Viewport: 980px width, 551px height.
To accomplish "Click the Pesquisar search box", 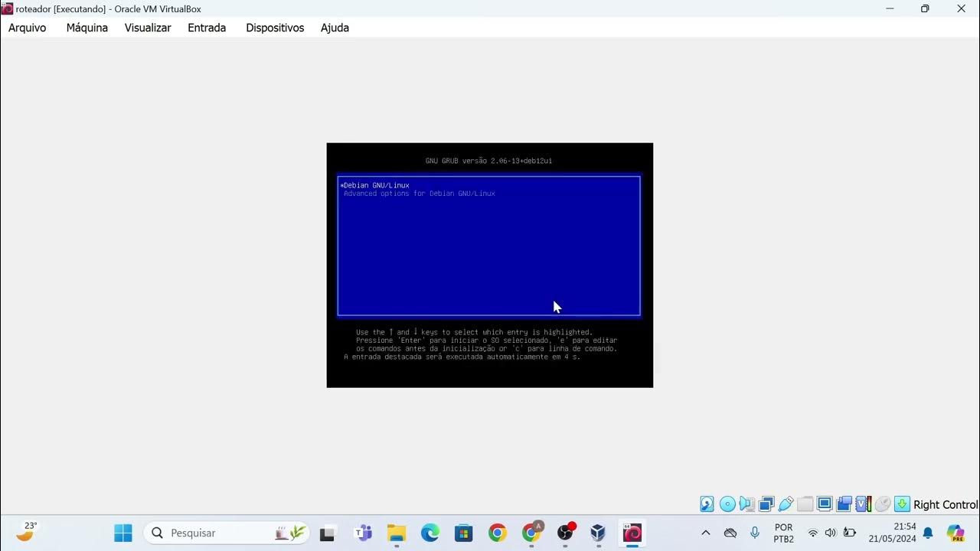I will click(228, 533).
